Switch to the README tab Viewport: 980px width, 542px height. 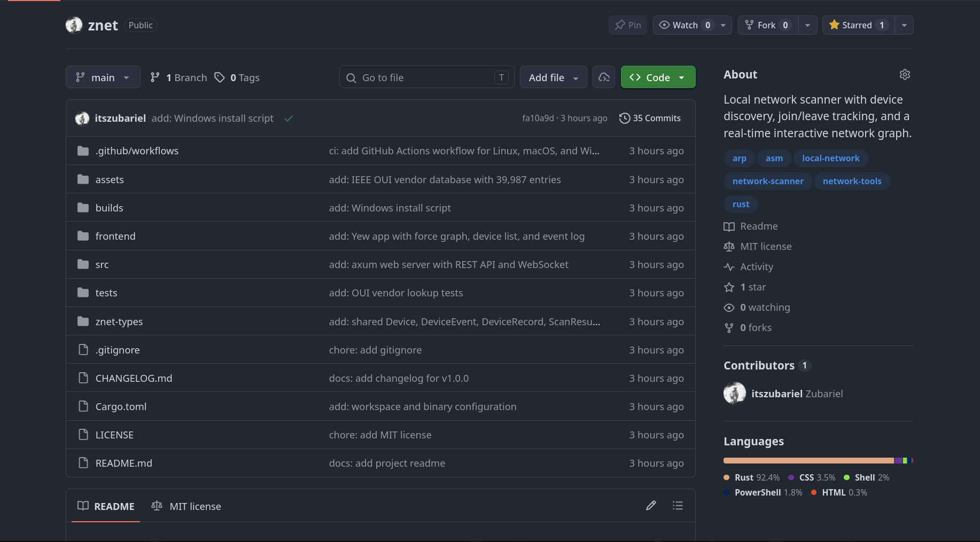pyautogui.click(x=106, y=506)
